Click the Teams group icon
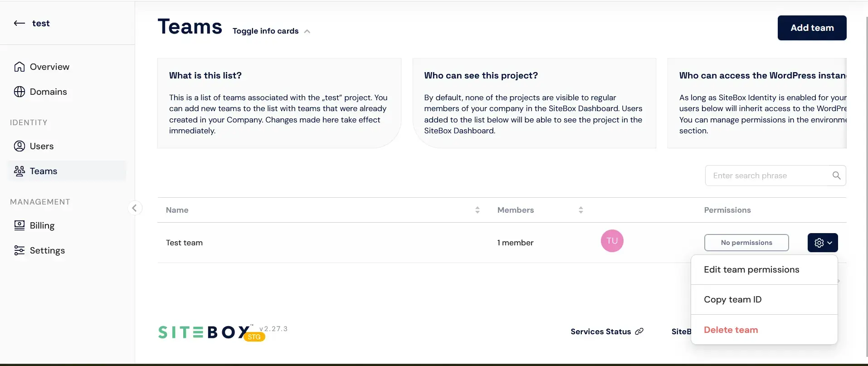 (x=20, y=171)
